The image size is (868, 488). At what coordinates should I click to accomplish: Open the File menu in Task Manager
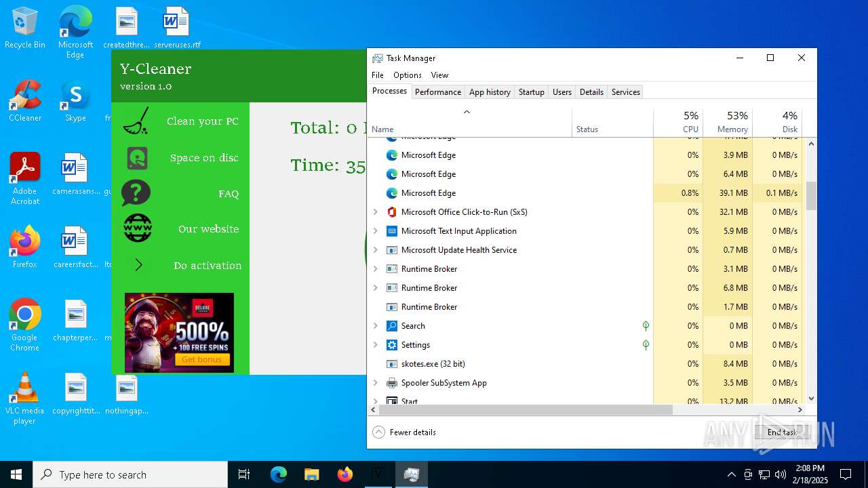pyautogui.click(x=378, y=75)
